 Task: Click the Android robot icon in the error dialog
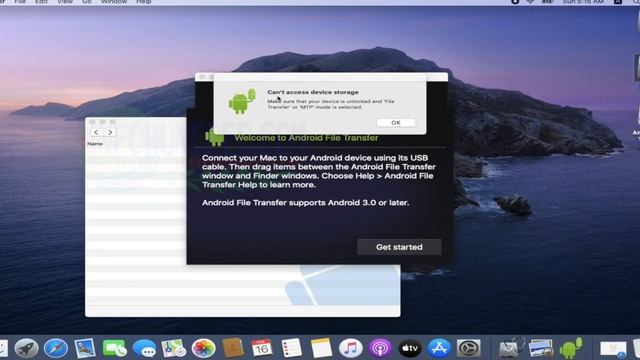point(242,101)
